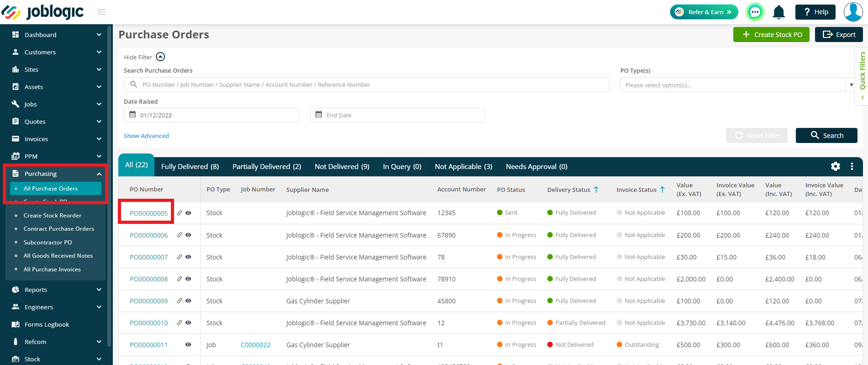The width and height of the screenshot is (868, 365).
Task: Open Subcontractor PO submenu item
Action: pyautogui.click(x=48, y=243)
